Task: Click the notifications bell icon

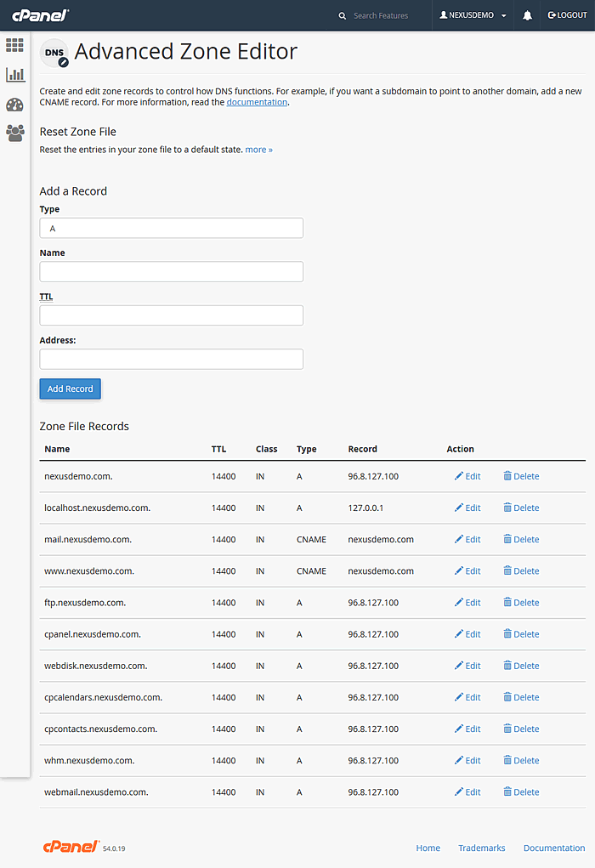Action: point(527,15)
